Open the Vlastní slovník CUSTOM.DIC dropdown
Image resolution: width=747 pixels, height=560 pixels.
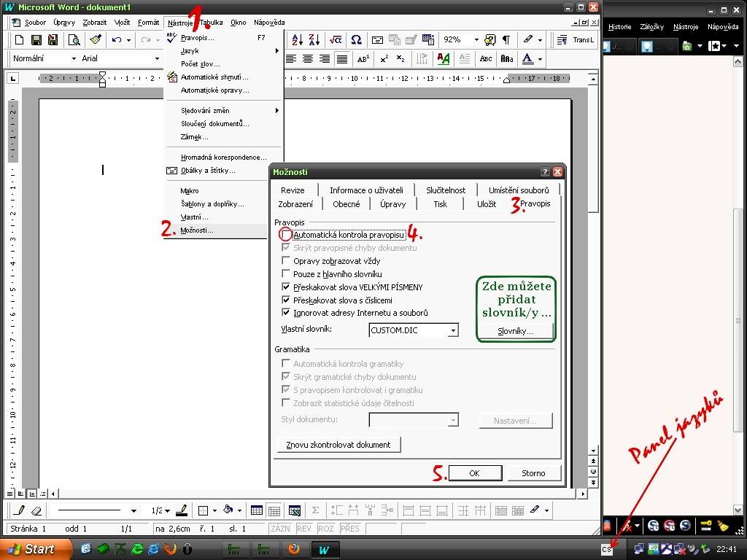(454, 330)
